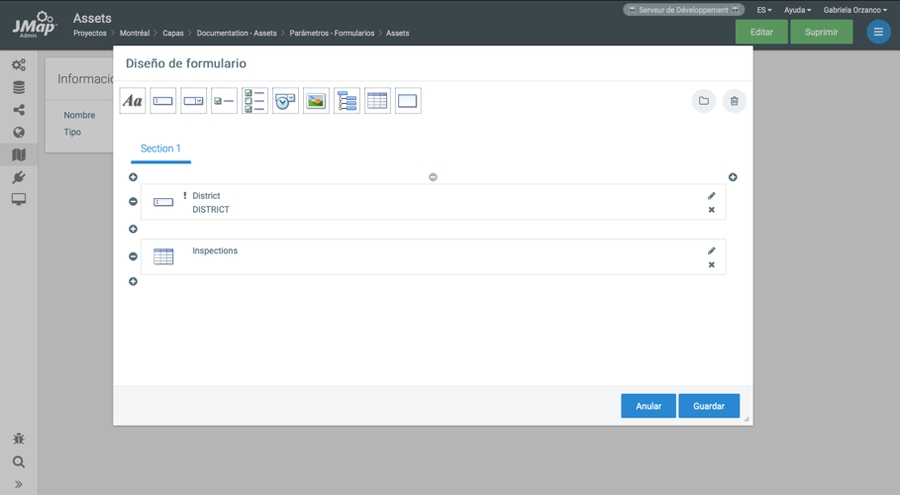Insert the single checkbox component
The height and width of the screenshot is (495, 900).
pyautogui.click(x=224, y=101)
